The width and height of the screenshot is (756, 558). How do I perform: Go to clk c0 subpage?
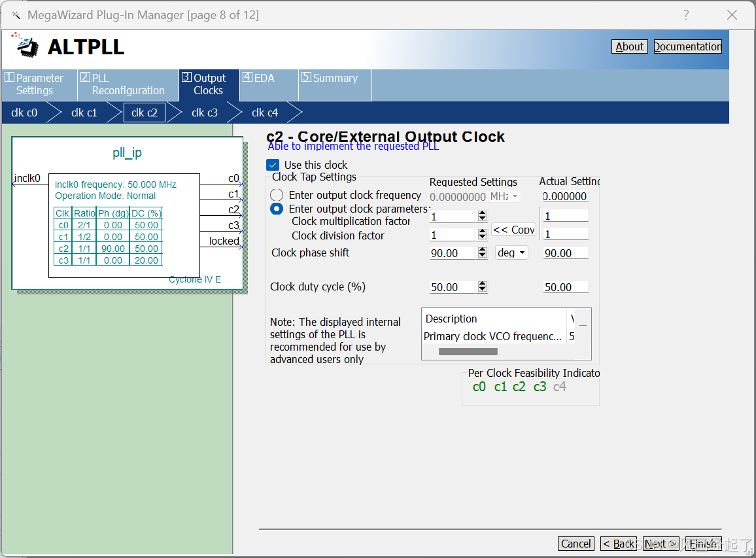(24, 113)
